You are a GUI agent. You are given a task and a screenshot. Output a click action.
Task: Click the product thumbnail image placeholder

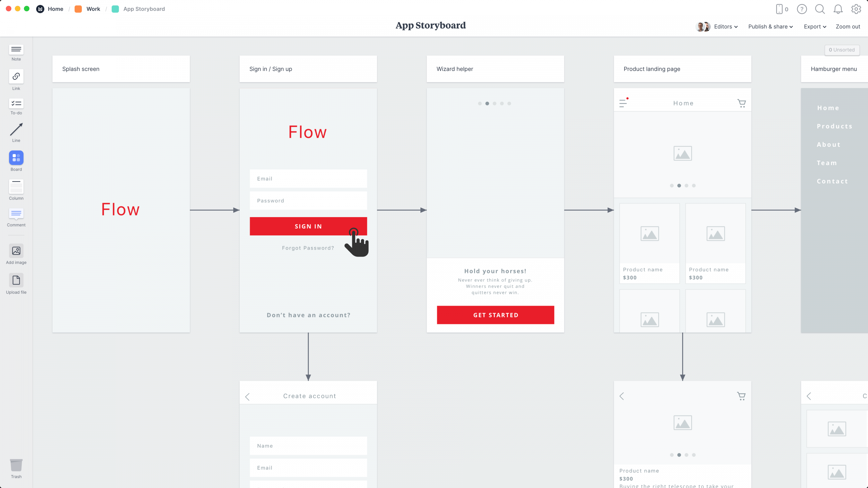649,233
